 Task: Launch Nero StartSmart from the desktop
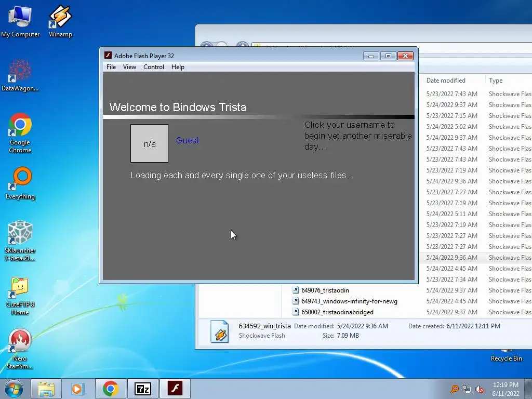coord(20,349)
